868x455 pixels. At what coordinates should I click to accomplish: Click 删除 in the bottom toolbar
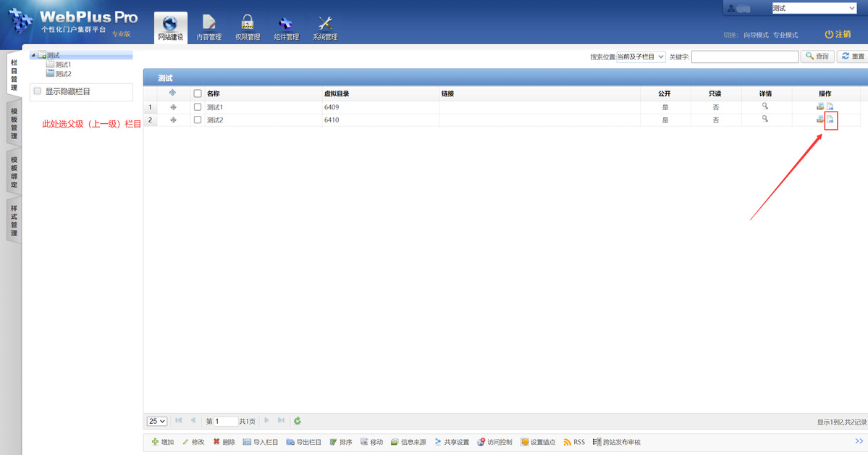pos(224,442)
